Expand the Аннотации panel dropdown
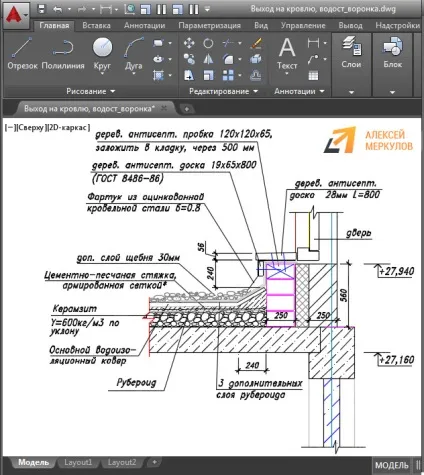The width and height of the screenshot is (424, 475). pos(299,91)
